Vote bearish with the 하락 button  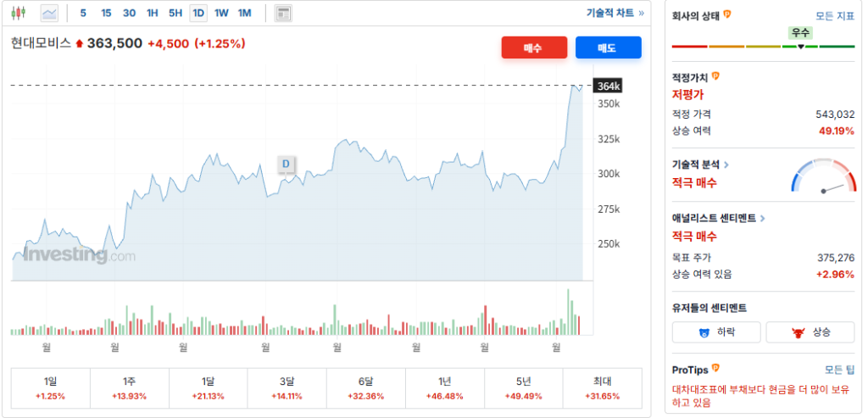pos(715,332)
